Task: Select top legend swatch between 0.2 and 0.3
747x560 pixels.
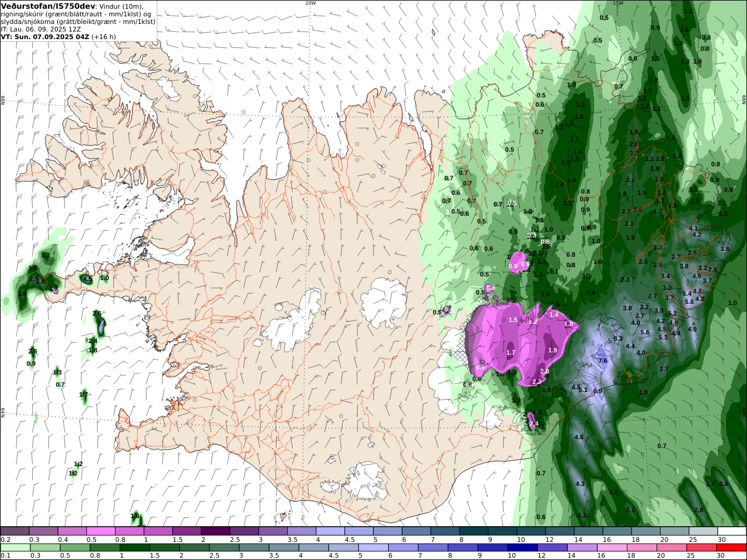Action: point(15,531)
